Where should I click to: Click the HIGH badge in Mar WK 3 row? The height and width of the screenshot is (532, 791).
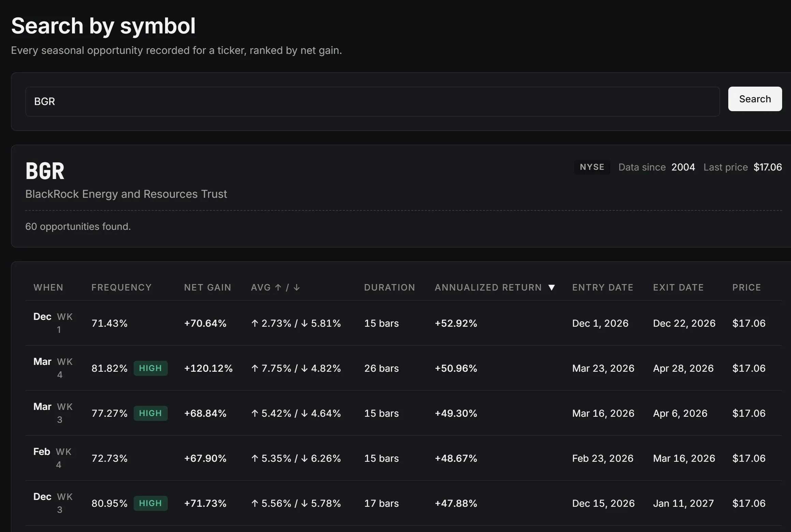pos(150,413)
